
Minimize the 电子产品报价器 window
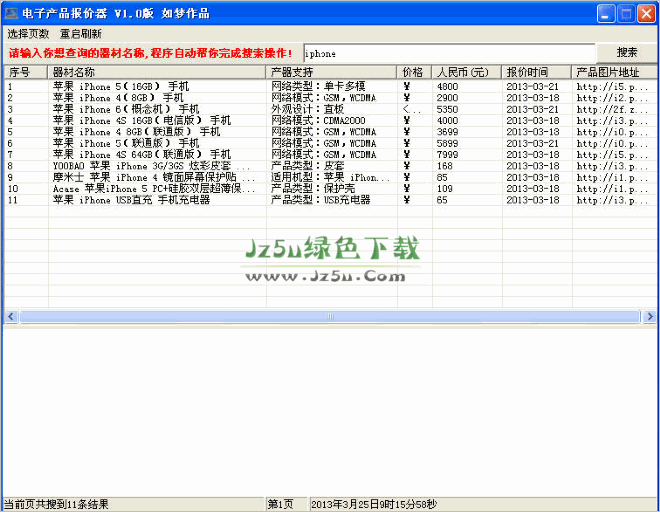606,13
